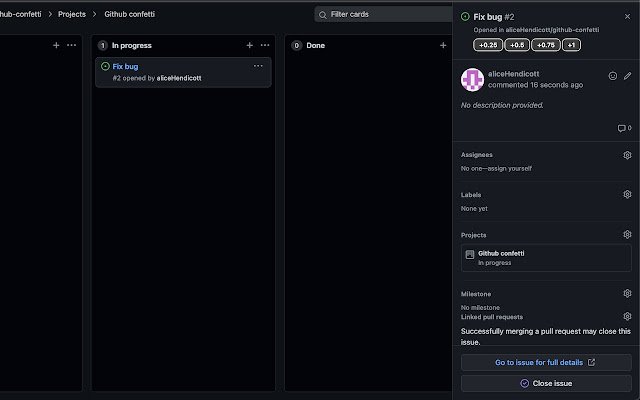640x400 pixels.
Task: Click aliceHendicott on the Fix bug card
Action: click(179, 78)
